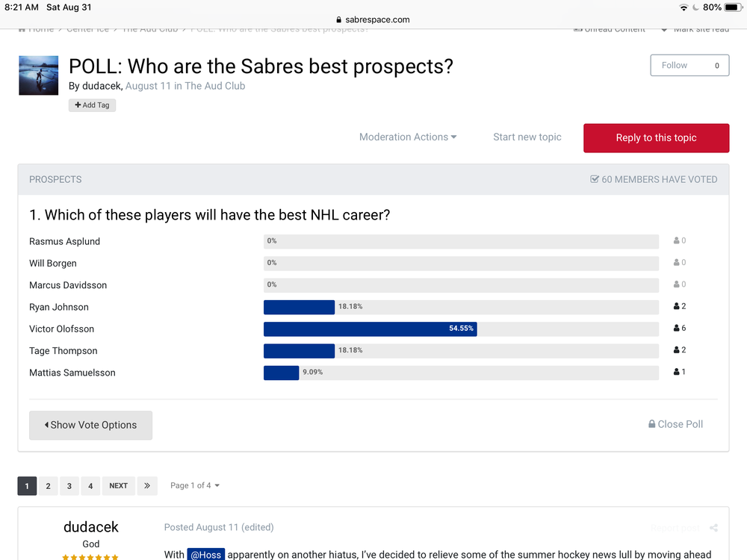Click the address bar lock icon
Screen dimensions: 747x560
coord(338,19)
